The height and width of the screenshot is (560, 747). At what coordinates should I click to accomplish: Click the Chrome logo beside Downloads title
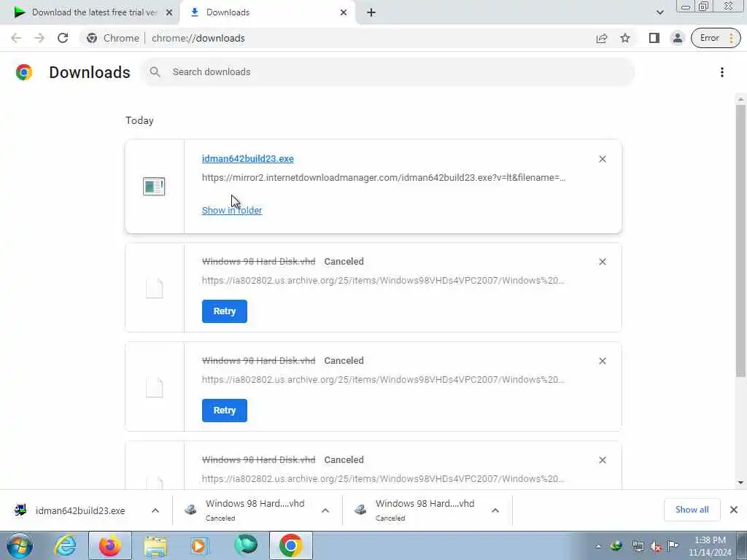click(x=24, y=72)
